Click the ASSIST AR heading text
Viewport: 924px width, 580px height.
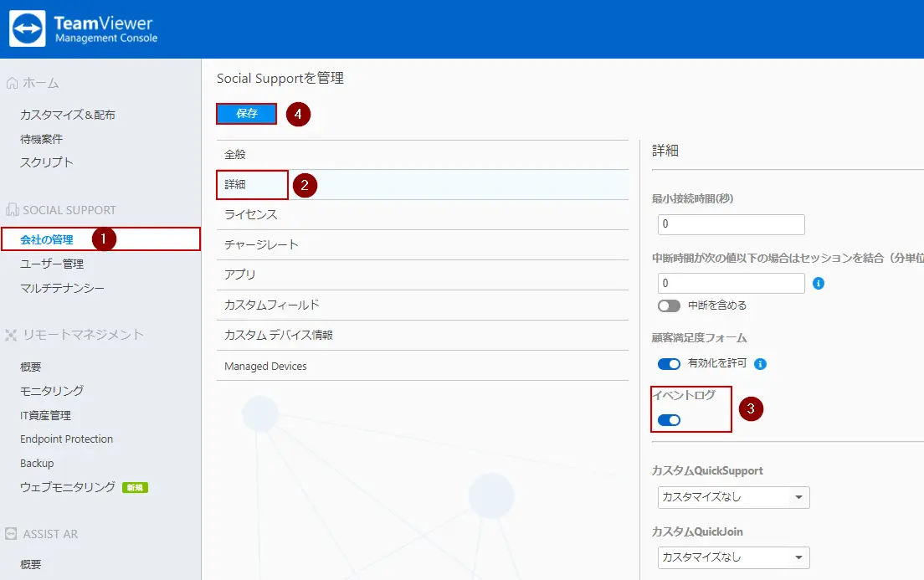click(x=51, y=534)
